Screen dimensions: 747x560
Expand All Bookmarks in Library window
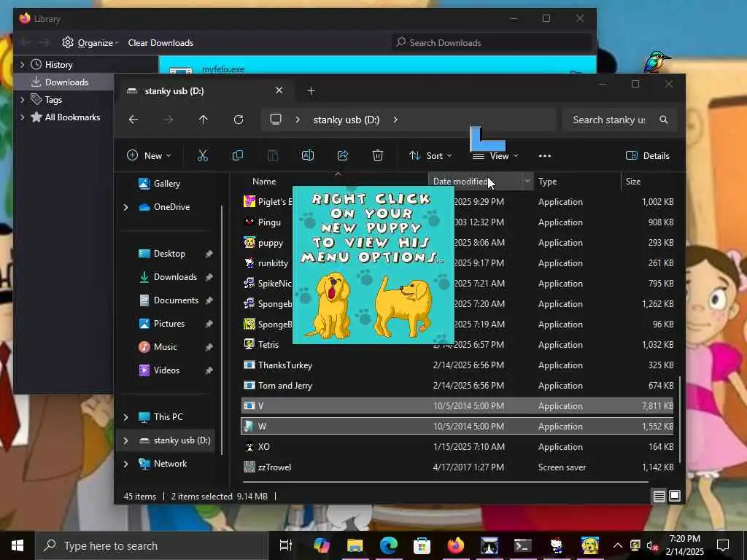(x=22, y=117)
